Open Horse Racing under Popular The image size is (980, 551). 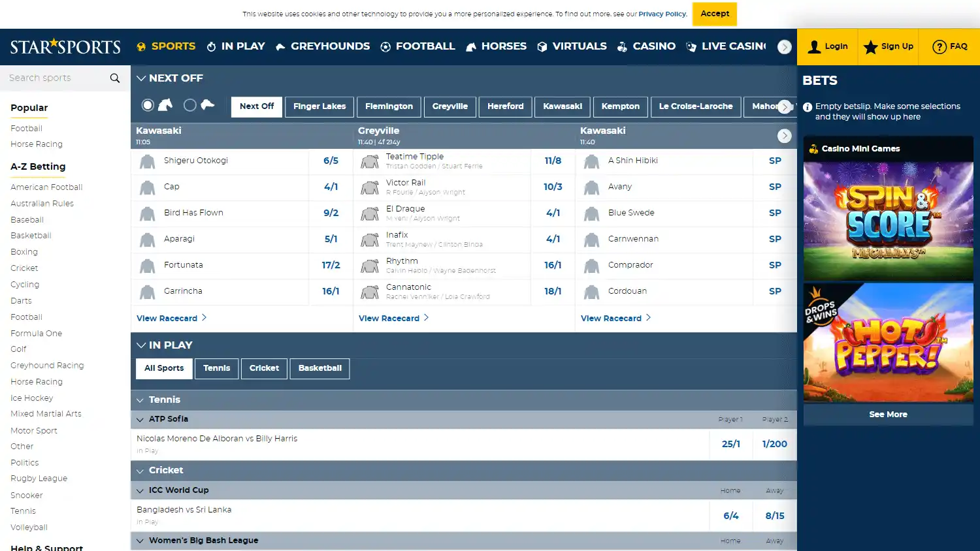pos(37,144)
